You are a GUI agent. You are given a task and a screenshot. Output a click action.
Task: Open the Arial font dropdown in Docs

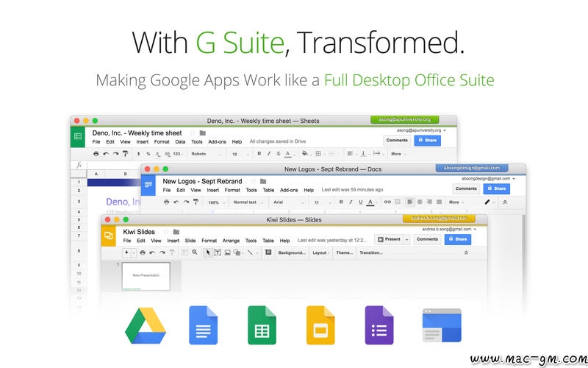289,202
